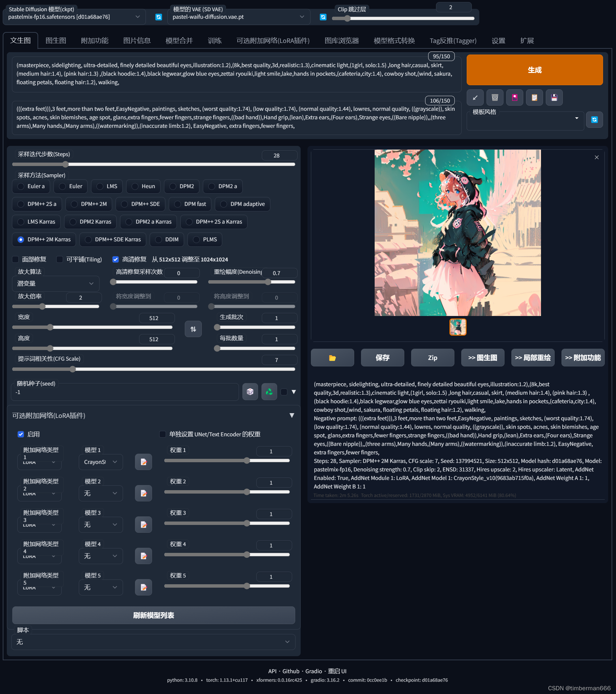Image resolution: width=616 pixels, height=694 pixels.
Task: Click the model info icon for Model 2
Action: pos(144,493)
